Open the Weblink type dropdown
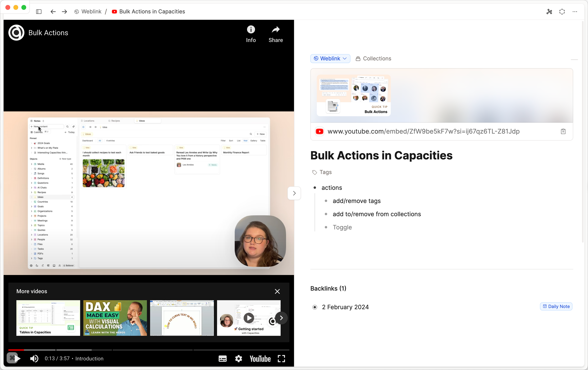 330,59
